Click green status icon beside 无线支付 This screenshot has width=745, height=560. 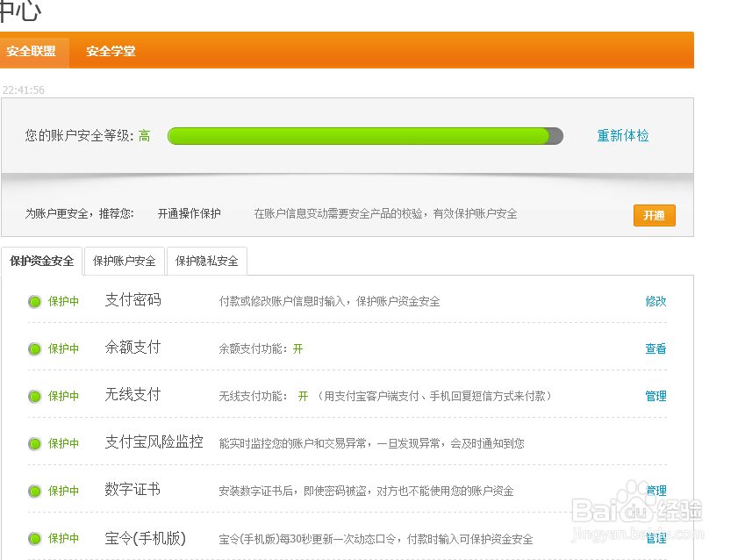pyautogui.click(x=35, y=396)
